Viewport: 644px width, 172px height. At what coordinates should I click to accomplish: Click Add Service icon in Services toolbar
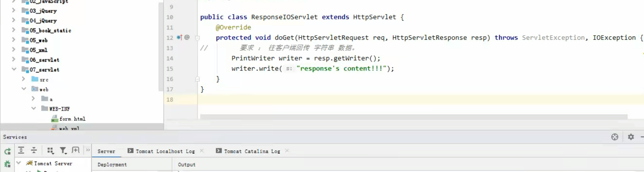(x=75, y=150)
